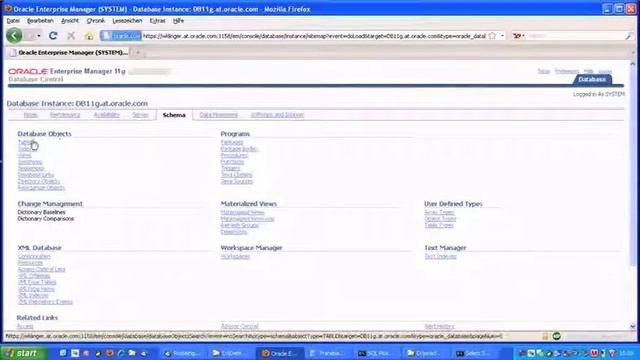Switch to the Performance subtab
640x360 pixels.
point(65,115)
